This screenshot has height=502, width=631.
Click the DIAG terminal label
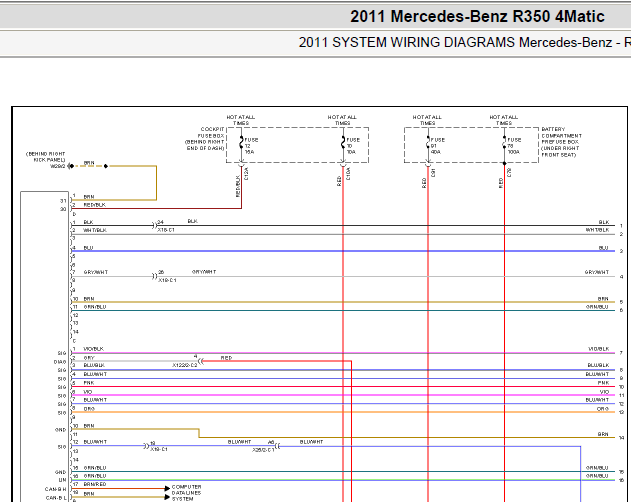point(60,362)
